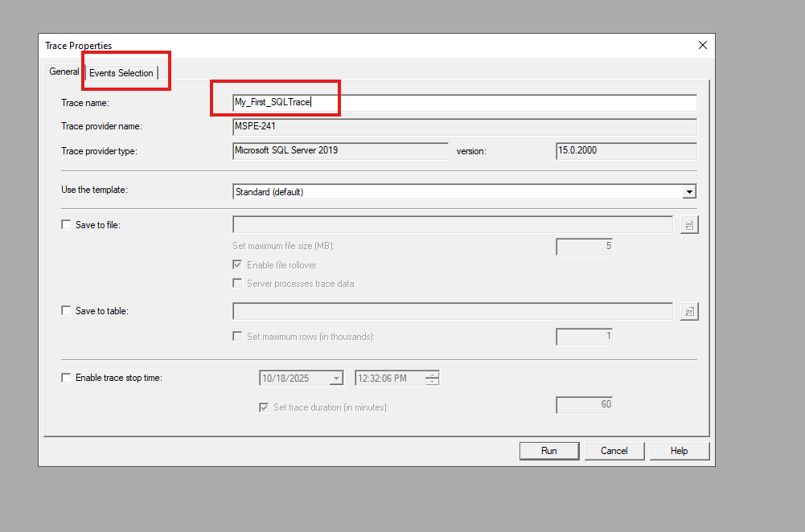Viewport: 805px width, 532px height.
Task: Select the General tab
Action: click(x=64, y=72)
